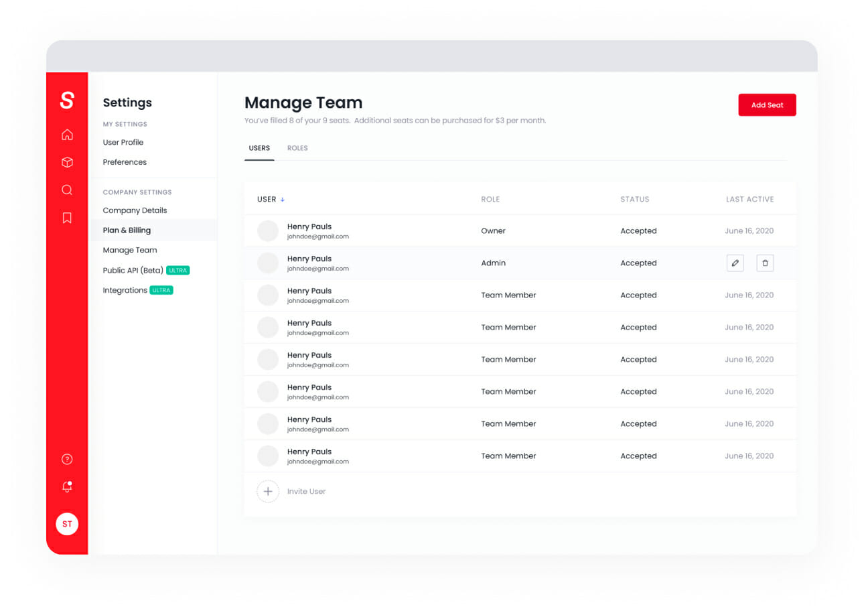Open Manage Team in company settings

click(x=129, y=250)
